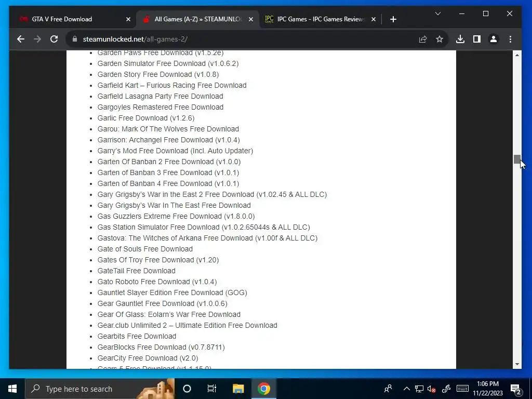Screen dimensions: 532x399
Task: Open Gear Of Glass: Eolarn's War link
Action: pos(169,314)
